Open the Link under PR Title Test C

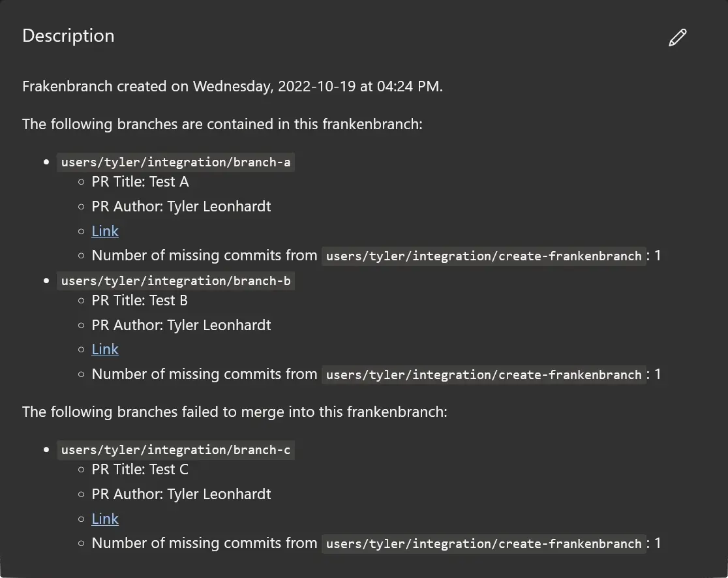(x=105, y=519)
